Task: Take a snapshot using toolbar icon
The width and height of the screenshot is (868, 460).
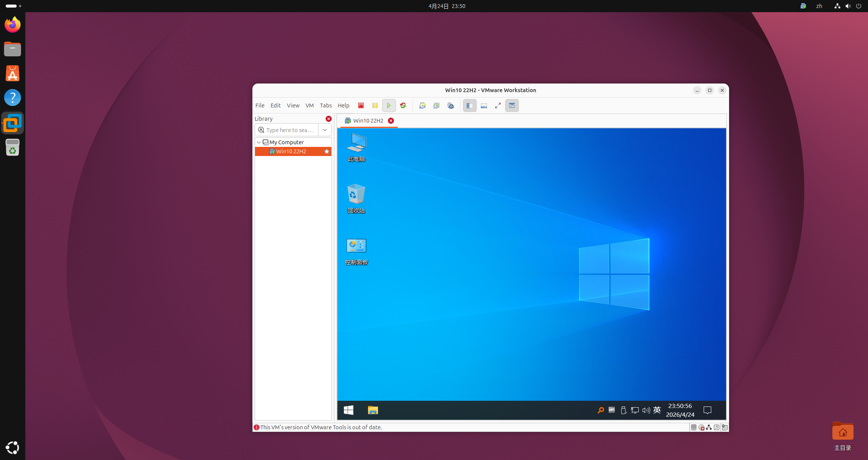Action: click(x=422, y=106)
